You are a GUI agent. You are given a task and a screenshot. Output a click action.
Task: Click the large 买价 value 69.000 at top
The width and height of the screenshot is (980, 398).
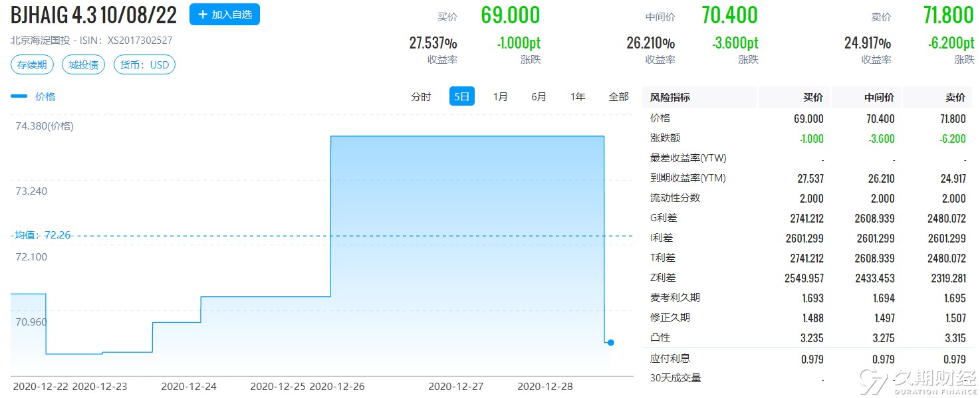point(511,15)
